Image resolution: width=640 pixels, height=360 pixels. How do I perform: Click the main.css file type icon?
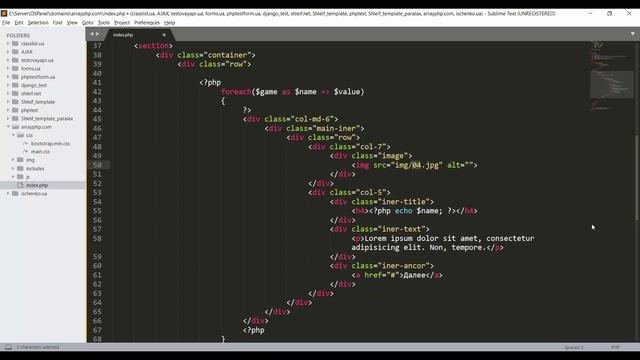point(25,151)
